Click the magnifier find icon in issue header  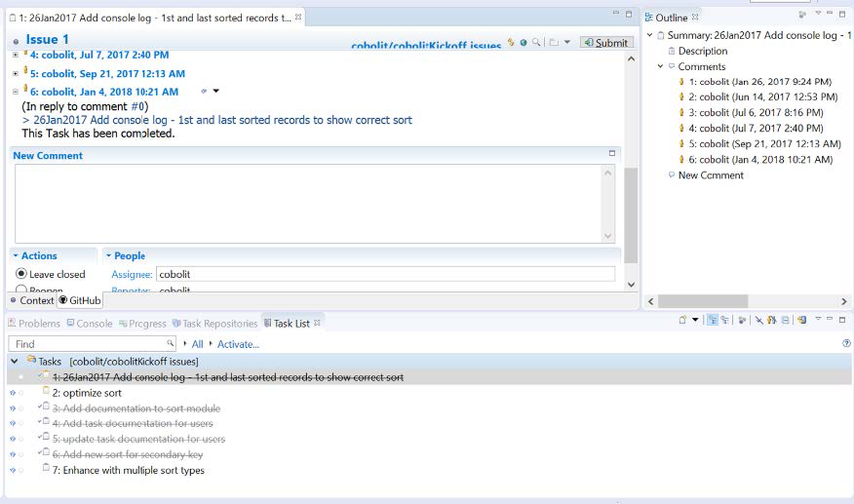(536, 42)
